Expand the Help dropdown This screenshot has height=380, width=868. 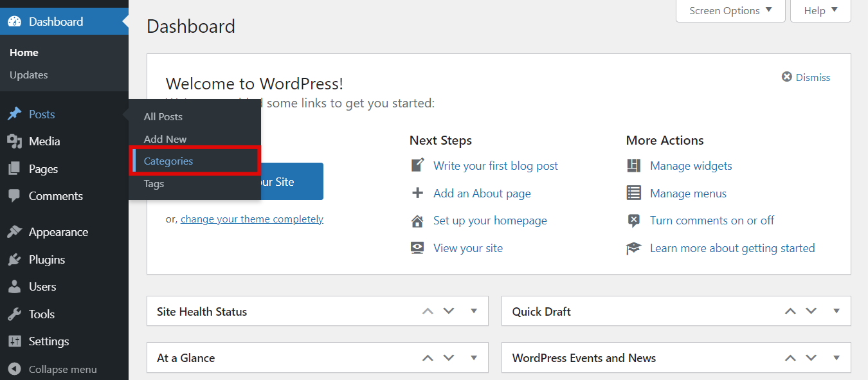pyautogui.click(x=820, y=10)
